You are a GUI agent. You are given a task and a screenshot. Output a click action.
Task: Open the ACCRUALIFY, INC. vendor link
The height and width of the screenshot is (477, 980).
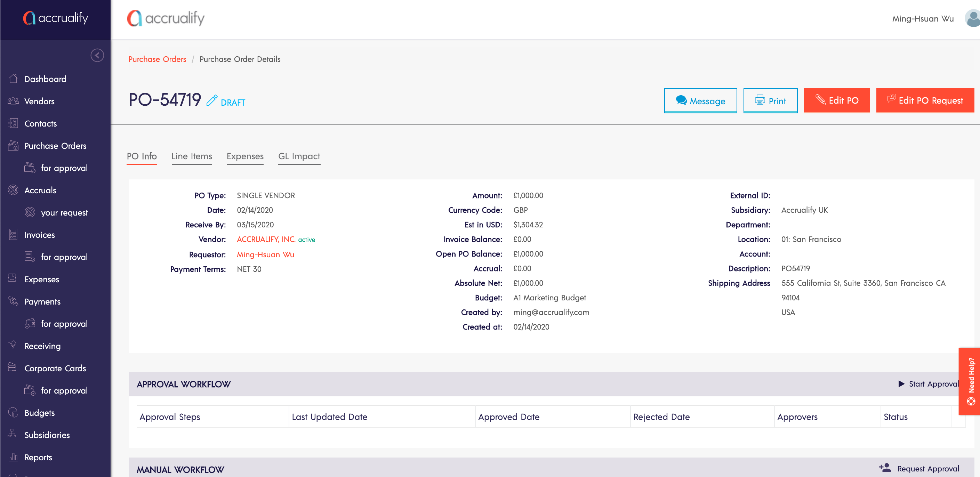(266, 239)
